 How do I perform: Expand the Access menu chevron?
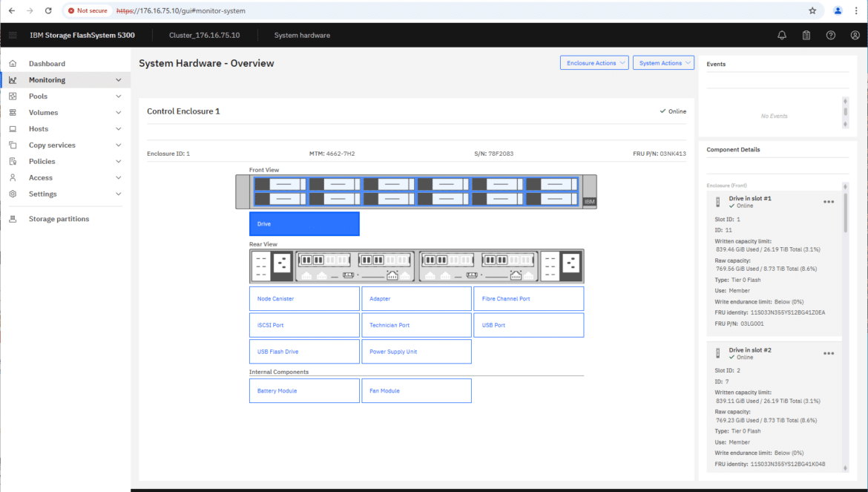[119, 177]
